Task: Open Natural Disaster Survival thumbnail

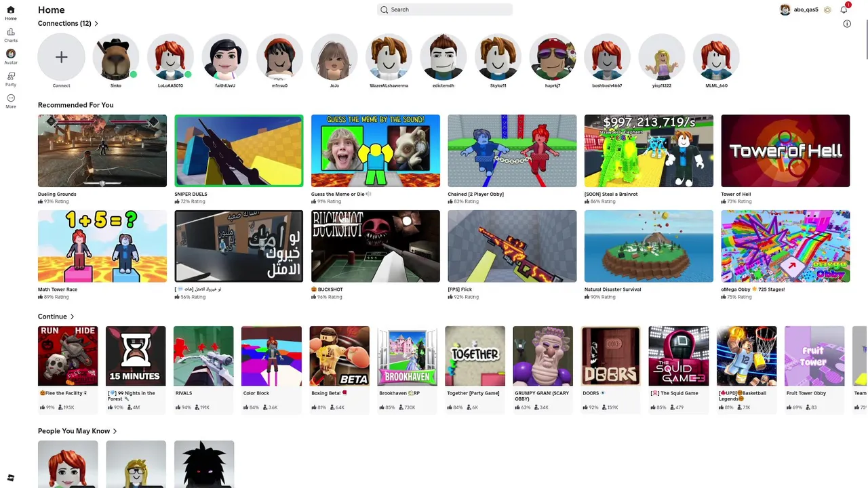Action: (649, 246)
